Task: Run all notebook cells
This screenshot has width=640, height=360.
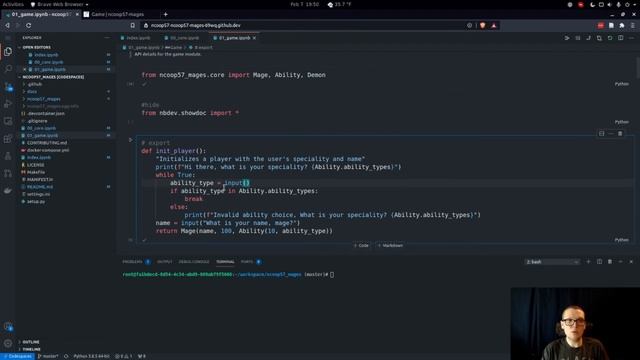Action: click(567, 38)
